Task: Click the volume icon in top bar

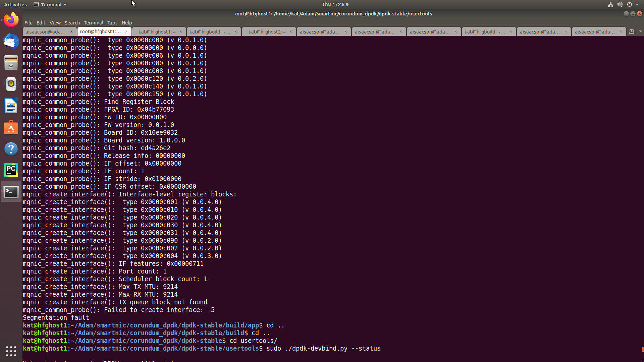Action: 620,4
